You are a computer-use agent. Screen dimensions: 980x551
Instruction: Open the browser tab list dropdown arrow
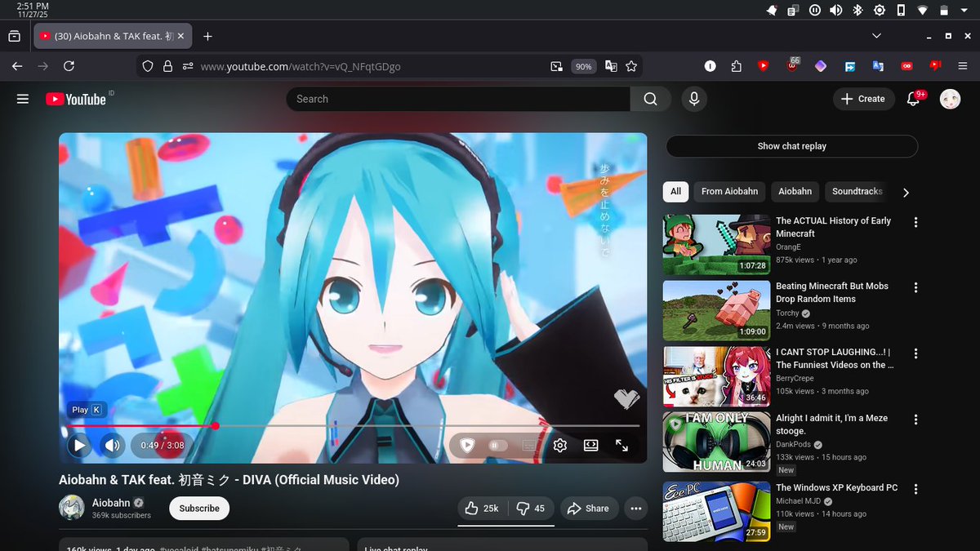[876, 36]
